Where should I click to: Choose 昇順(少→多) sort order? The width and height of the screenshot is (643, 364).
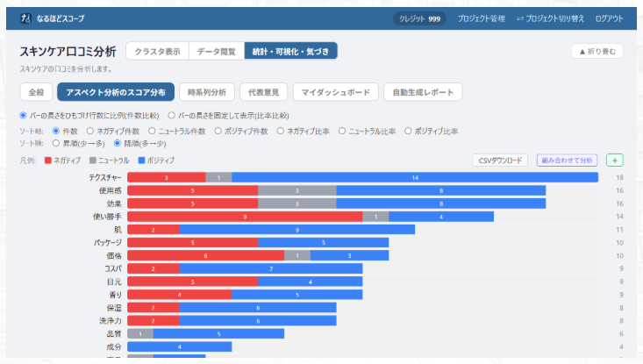[56, 144]
